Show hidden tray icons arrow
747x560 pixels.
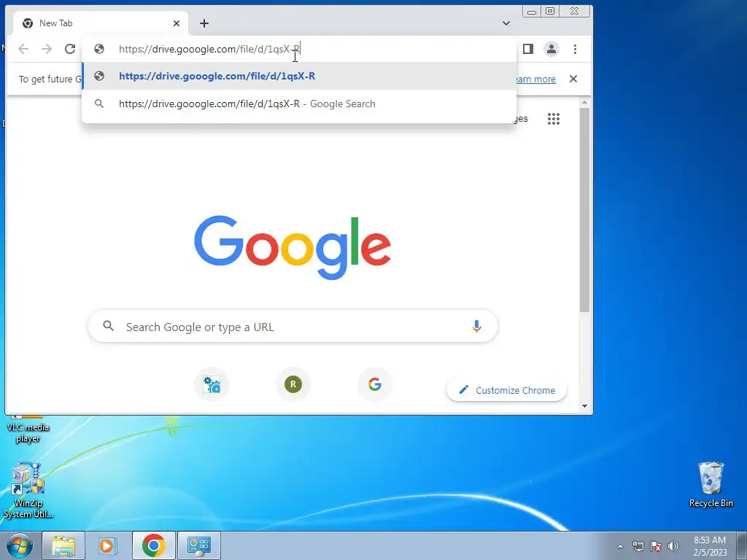(620, 546)
